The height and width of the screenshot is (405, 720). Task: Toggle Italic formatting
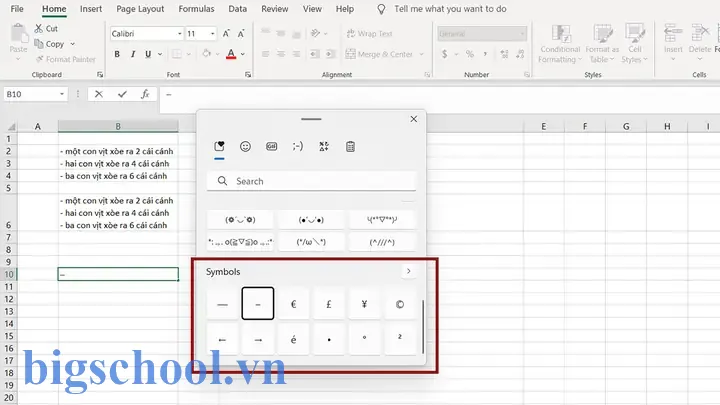[x=133, y=54]
